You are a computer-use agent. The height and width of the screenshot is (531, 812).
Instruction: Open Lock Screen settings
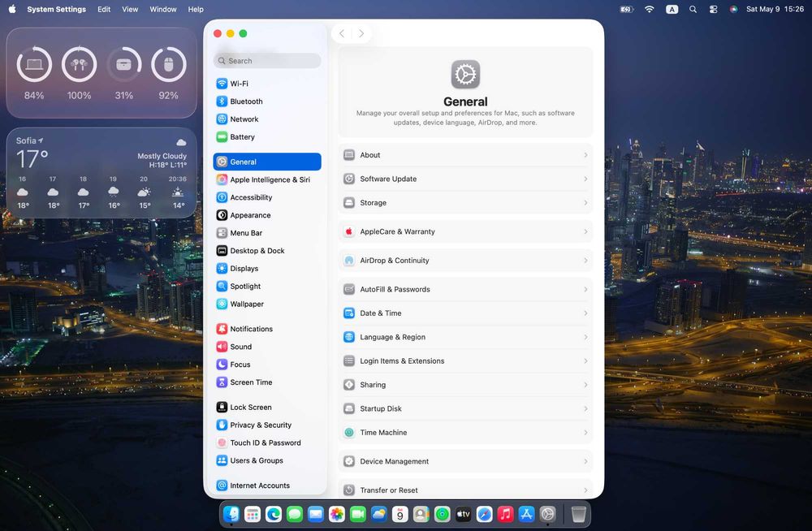[x=266, y=408]
